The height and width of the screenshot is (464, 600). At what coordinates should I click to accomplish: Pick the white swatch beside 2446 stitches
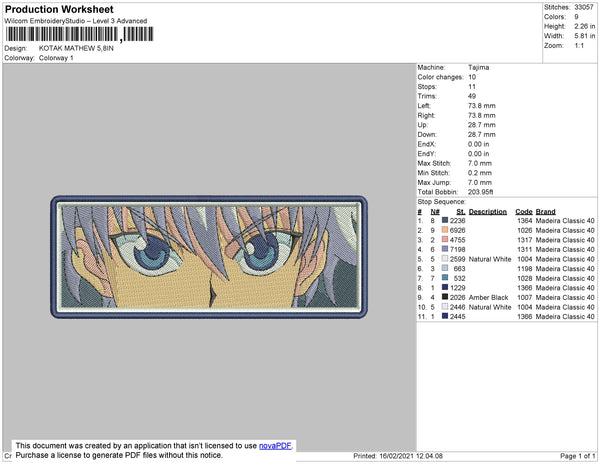(445, 306)
